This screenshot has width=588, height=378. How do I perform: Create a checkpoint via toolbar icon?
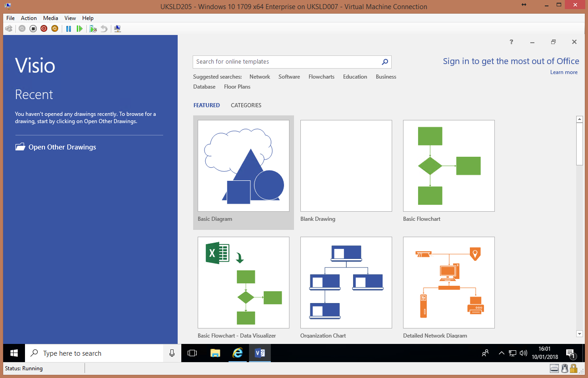pyautogui.click(x=93, y=29)
